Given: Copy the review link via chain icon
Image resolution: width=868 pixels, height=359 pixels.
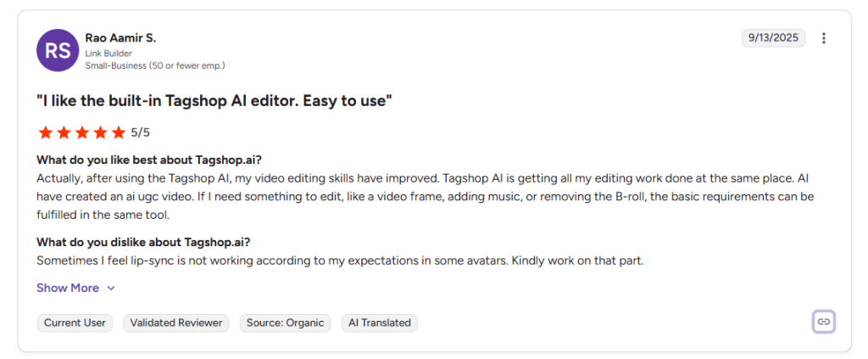Looking at the screenshot, I should coord(823,322).
